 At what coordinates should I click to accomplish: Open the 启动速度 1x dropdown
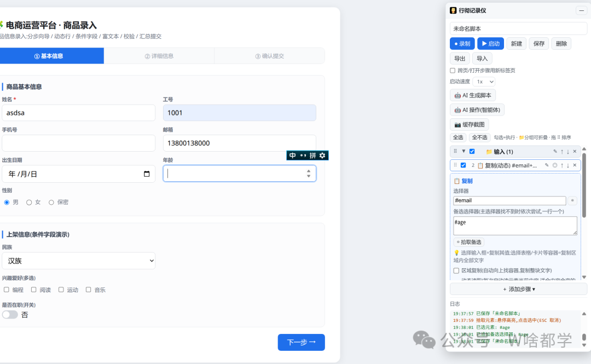pyautogui.click(x=484, y=82)
